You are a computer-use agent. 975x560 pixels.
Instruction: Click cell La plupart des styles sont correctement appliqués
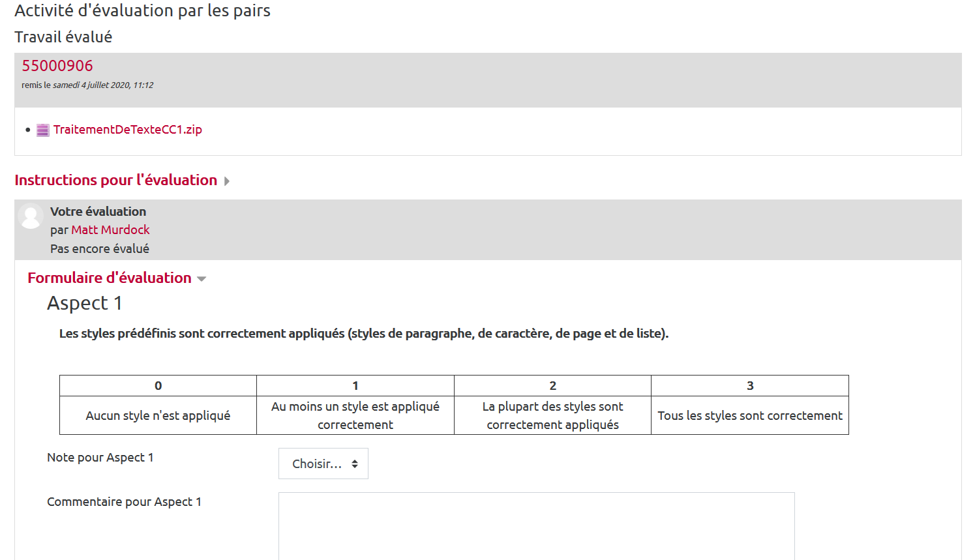[552, 415]
